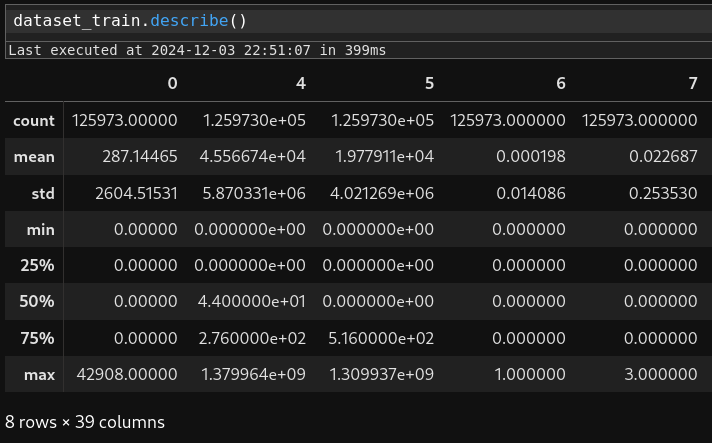Click the mean row label
This screenshot has width=712, height=443.
(x=34, y=157)
